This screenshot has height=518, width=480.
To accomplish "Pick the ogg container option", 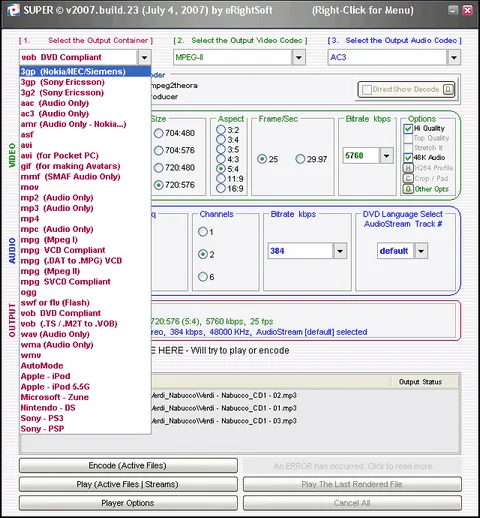I will [x=85, y=292].
